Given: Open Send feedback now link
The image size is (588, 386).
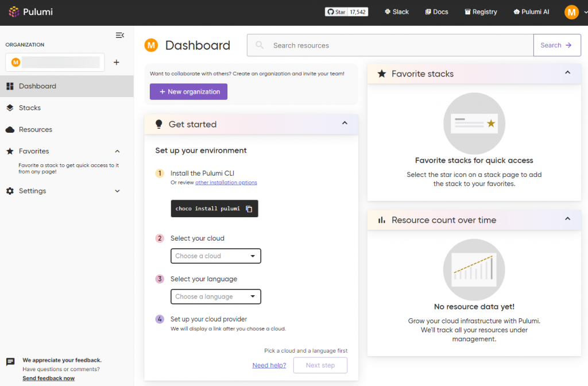Looking at the screenshot, I should [48, 378].
